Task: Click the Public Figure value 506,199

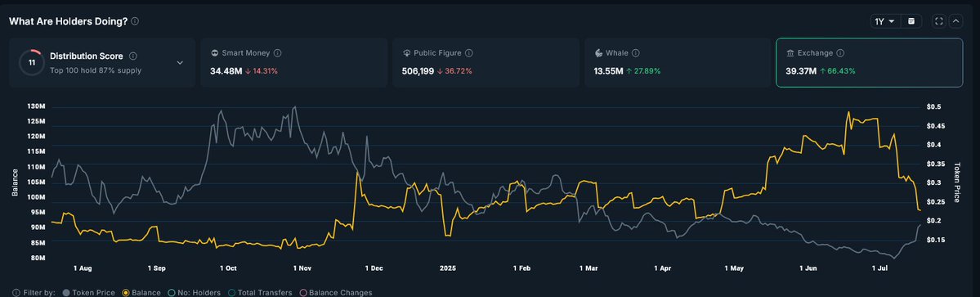Action: point(418,70)
